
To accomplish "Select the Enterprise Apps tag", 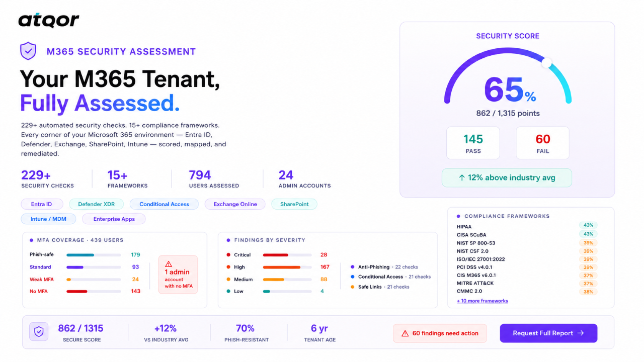I will tap(114, 219).
